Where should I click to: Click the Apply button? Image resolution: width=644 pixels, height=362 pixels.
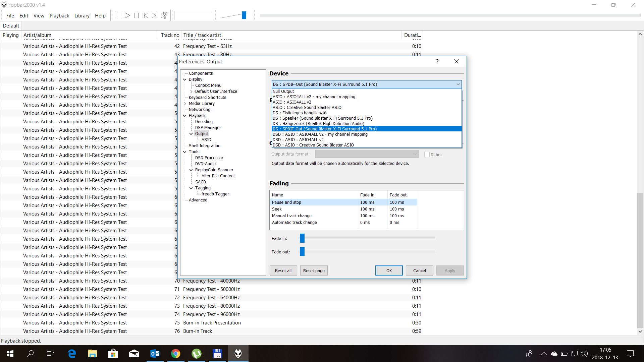(x=450, y=270)
